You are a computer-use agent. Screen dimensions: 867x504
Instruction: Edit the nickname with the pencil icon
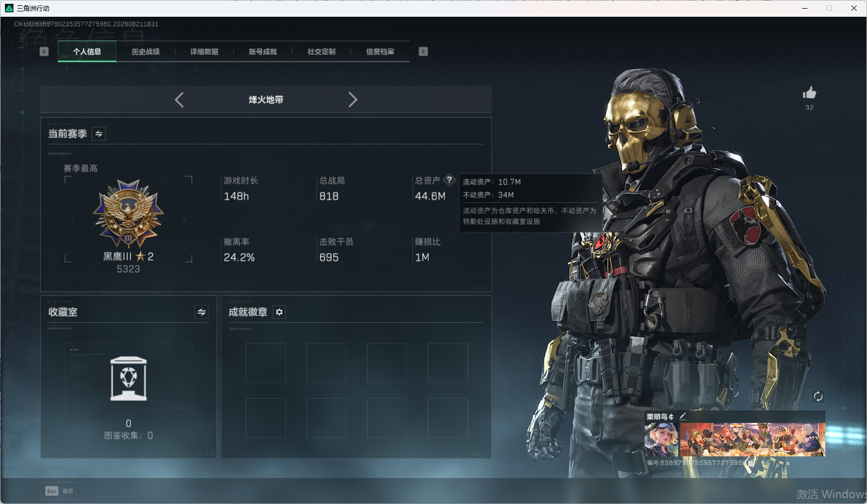point(682,416)
